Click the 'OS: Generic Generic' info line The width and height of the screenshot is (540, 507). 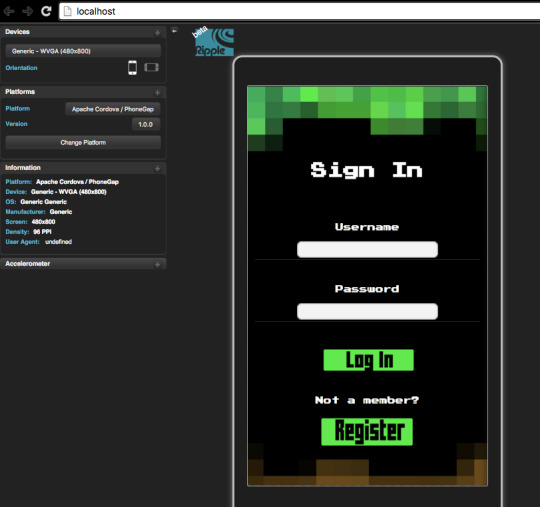[36, 202]
